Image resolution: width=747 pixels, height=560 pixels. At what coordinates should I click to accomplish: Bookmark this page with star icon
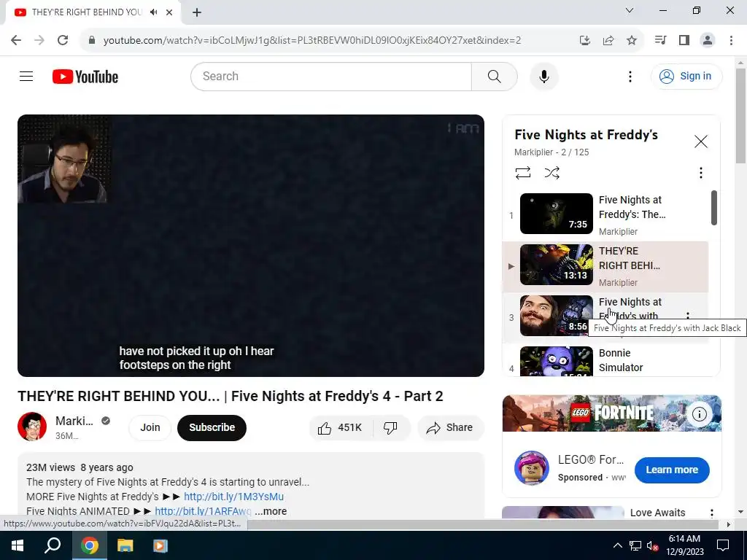[x=631, y=40]
